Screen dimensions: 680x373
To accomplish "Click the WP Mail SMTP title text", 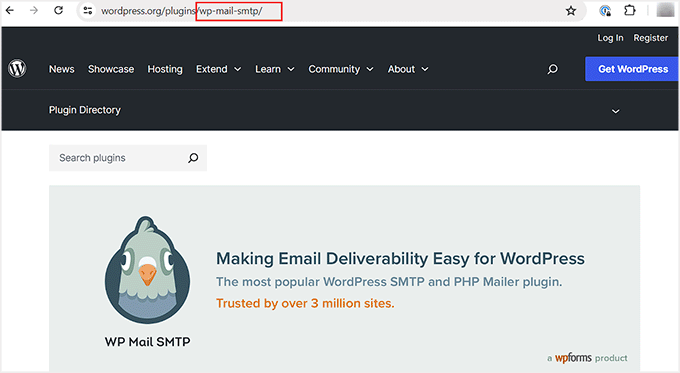I will click(x=147, y=342).
